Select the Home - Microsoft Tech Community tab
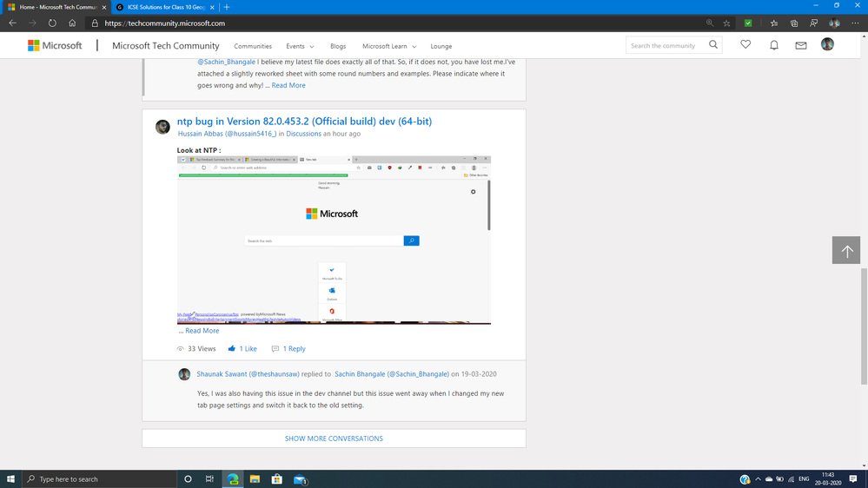 (56, 7)
